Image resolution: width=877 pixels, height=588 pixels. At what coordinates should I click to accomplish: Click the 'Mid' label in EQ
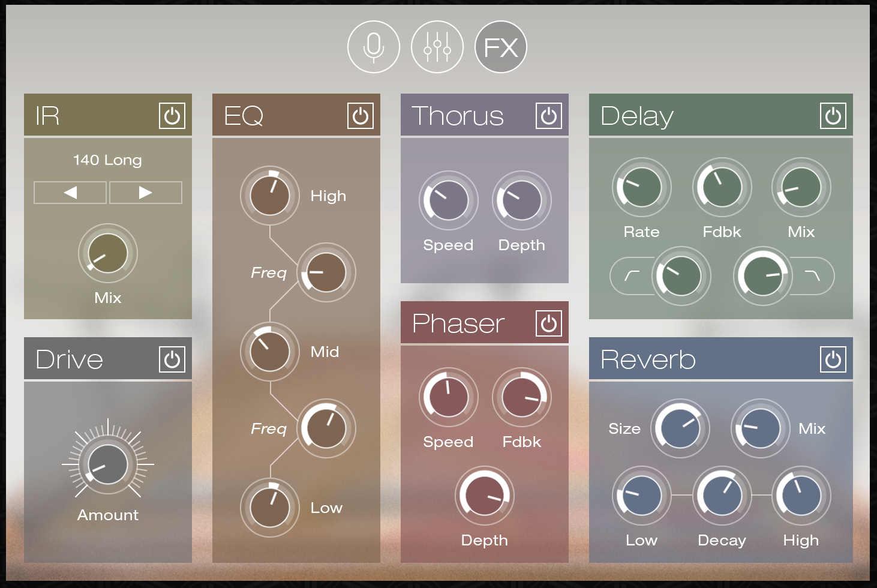point(325,352)
